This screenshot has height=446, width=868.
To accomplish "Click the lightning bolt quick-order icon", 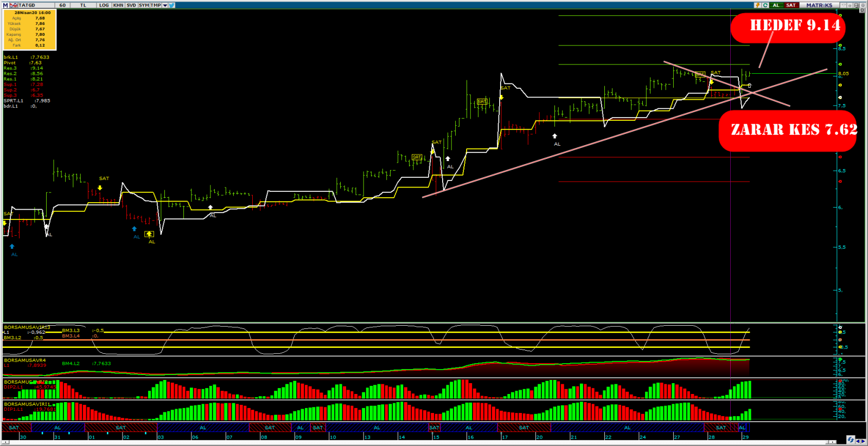I will click(757, 5).
